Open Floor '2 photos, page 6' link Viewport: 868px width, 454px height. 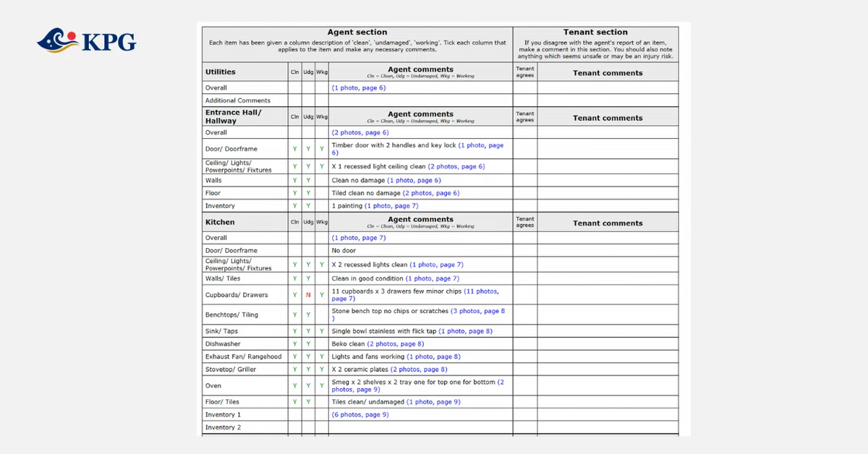coord(431,193)
